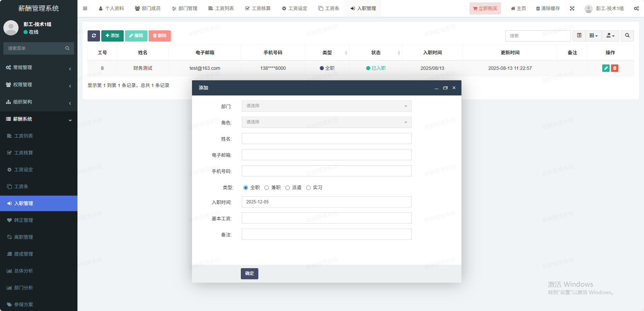Open the 角色 select dropdown
The image size is (644, 311).
[x=326, y=122]
